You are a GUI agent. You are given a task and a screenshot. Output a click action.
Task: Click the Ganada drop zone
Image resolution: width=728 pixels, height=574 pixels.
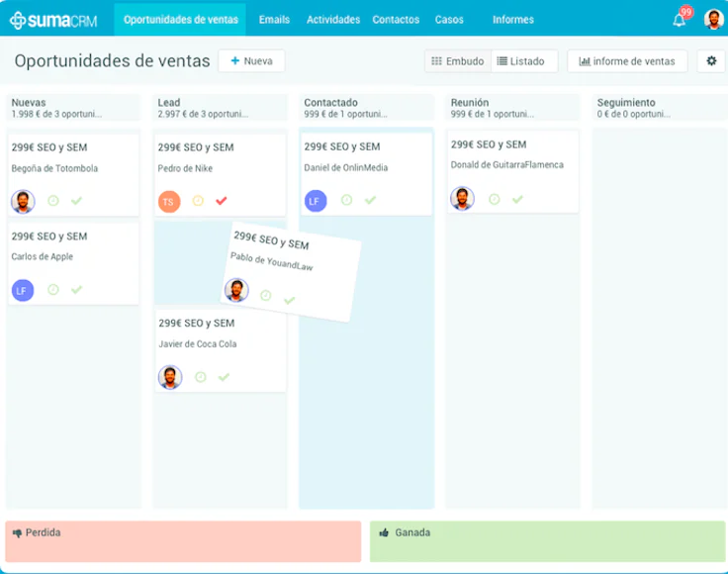tap(547, 541)
